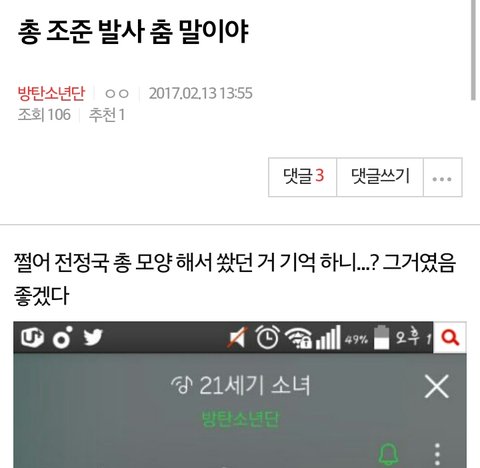
Task: Tap the Wi-Fi signal status icon
Action: (298, 338)
